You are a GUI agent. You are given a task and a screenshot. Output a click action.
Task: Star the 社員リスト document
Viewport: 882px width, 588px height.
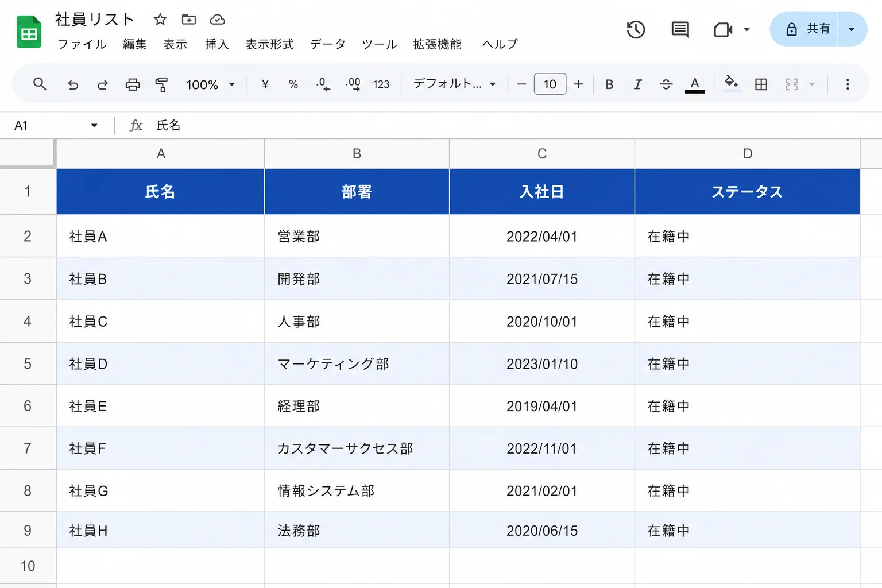160,20
